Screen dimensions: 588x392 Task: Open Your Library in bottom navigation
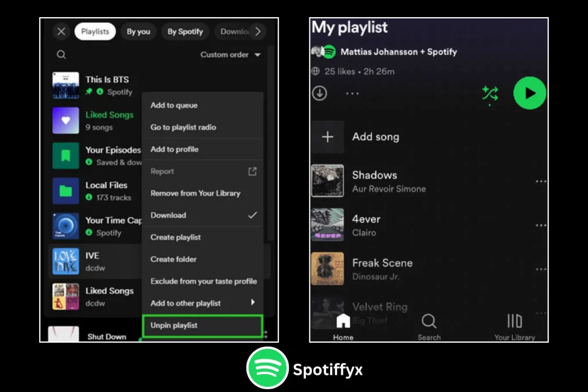pos(514,328)
